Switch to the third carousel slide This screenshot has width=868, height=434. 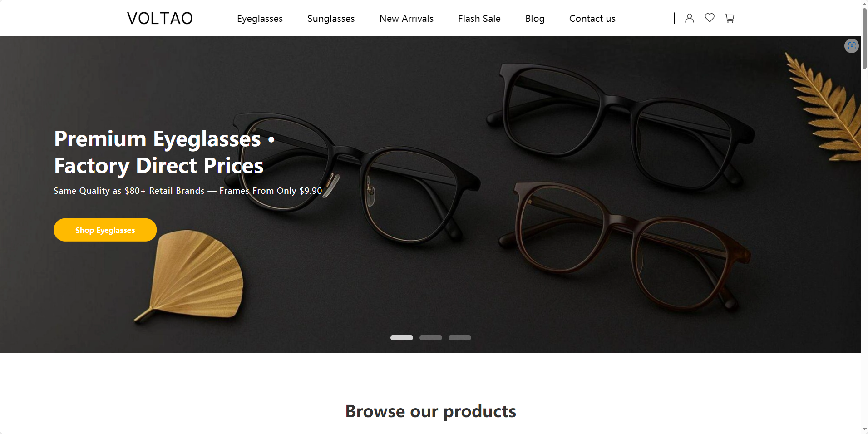(x=460, y=338)
